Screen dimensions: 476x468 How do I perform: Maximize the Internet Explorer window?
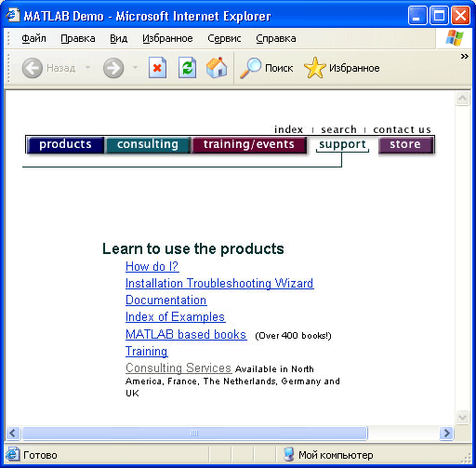[x=439, y=16]
